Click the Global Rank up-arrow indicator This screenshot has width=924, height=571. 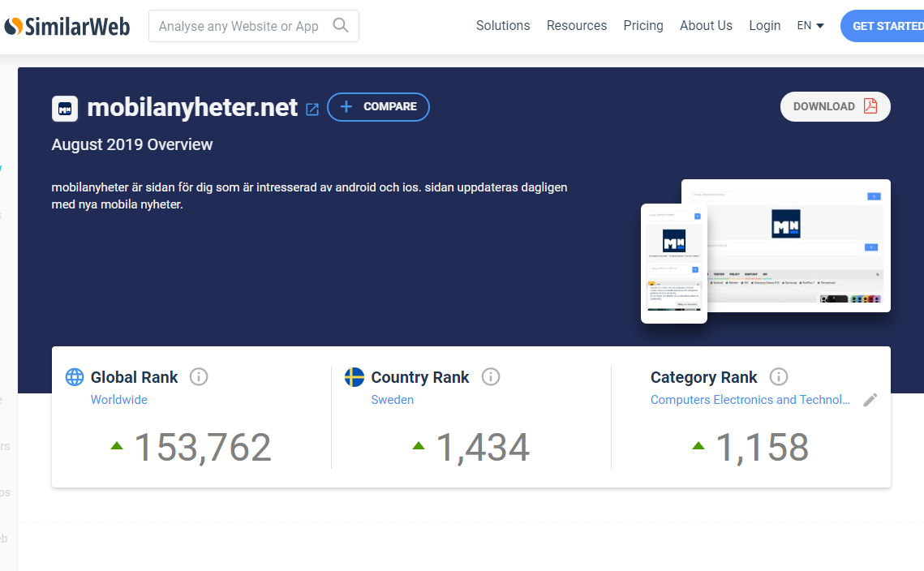click(x=117, y=445)
